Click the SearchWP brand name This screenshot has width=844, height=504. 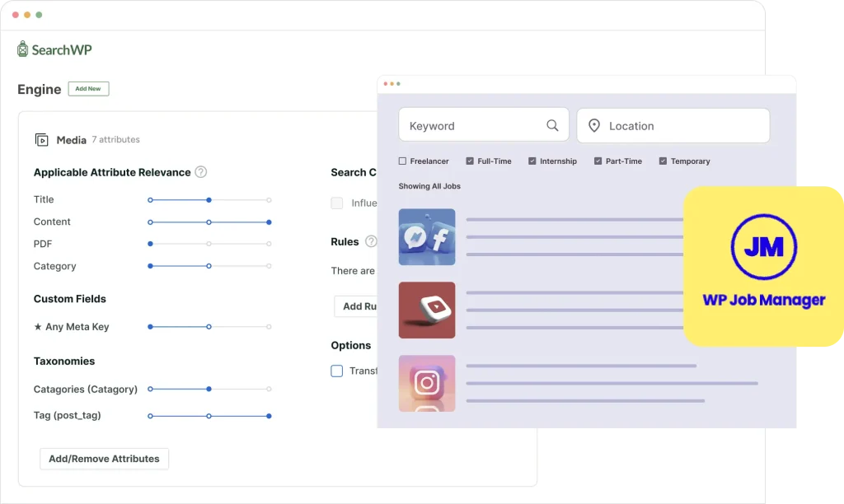click(x=62, y=50)
